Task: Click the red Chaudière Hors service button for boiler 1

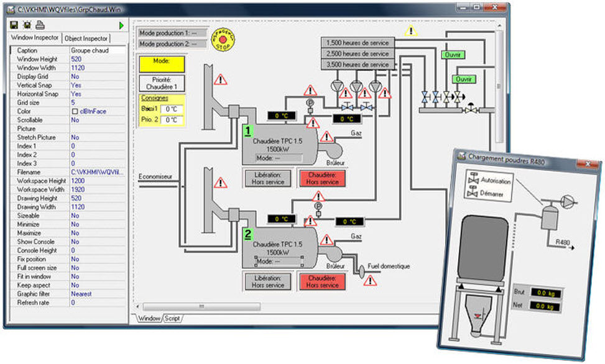Action: pyautogui.click(x=323, y=178)
